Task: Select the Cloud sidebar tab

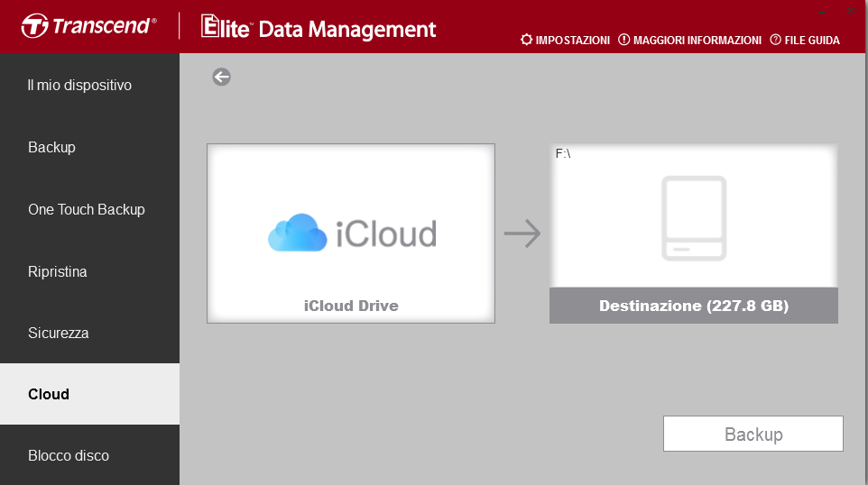Action: coord(89,394)
